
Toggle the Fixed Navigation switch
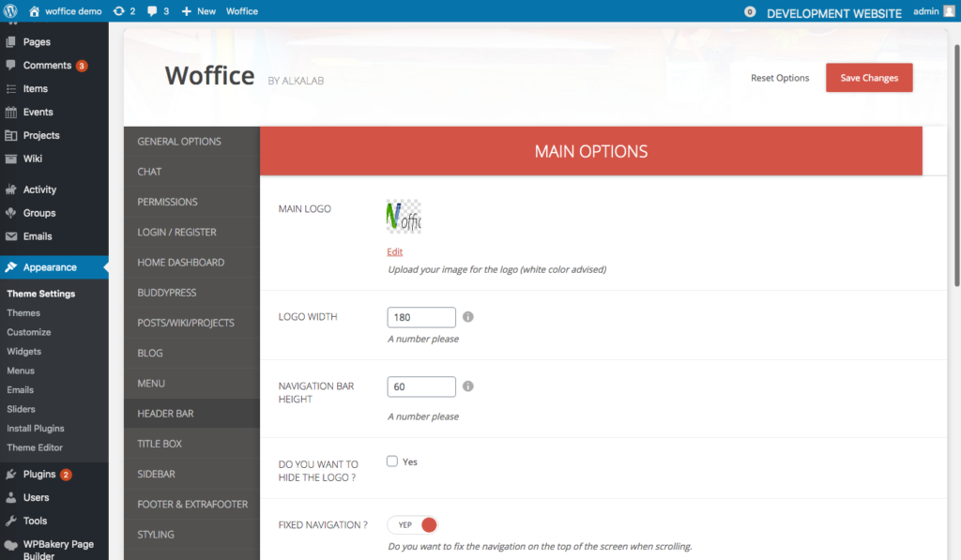point(413,525)
